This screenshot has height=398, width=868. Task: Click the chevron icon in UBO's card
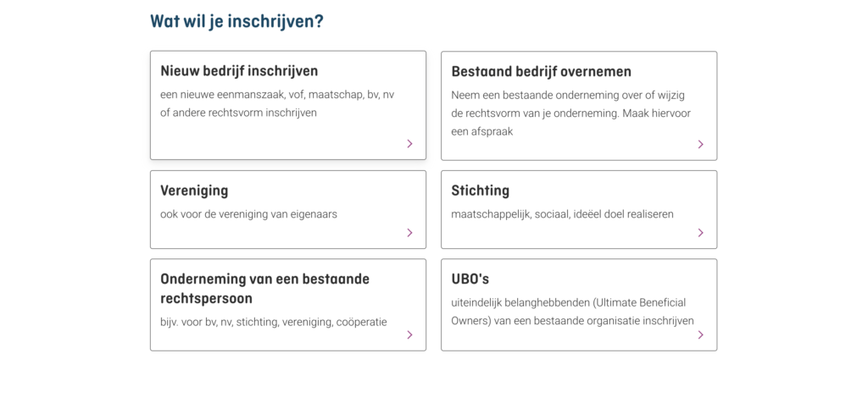[701, 335]
